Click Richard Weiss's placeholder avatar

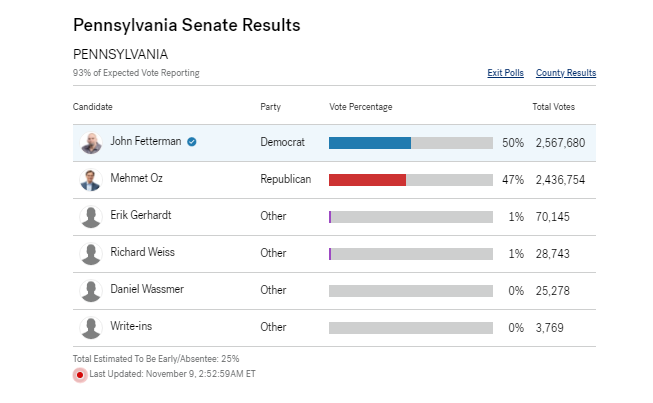[91, 254]
